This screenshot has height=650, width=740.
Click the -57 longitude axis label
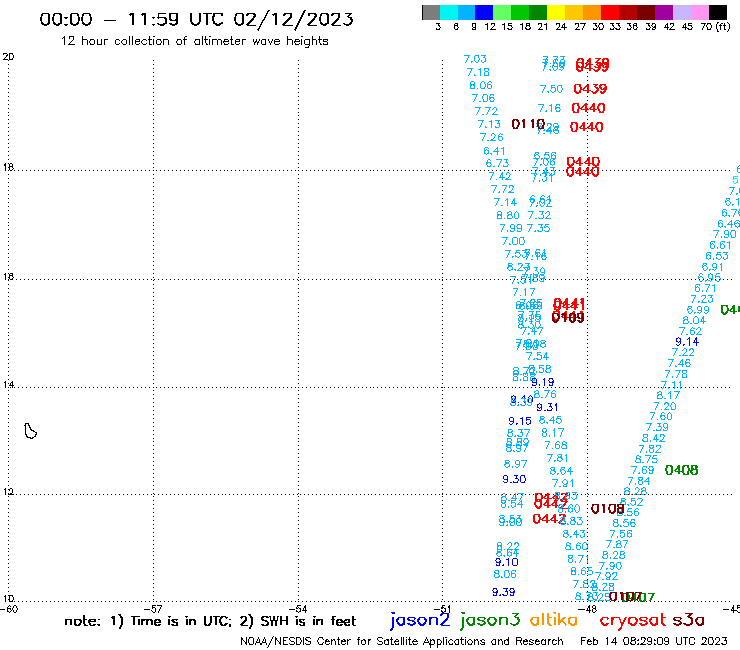pos(154,609)
